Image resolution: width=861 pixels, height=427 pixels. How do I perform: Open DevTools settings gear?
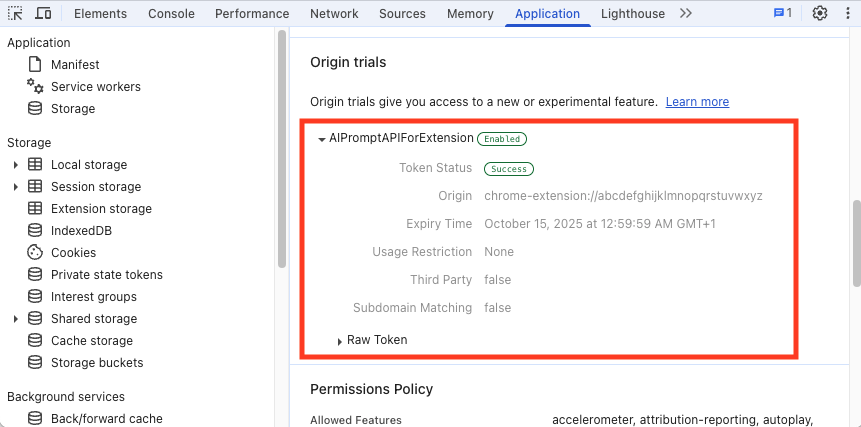pyautogui.click(x=820, y=14)
